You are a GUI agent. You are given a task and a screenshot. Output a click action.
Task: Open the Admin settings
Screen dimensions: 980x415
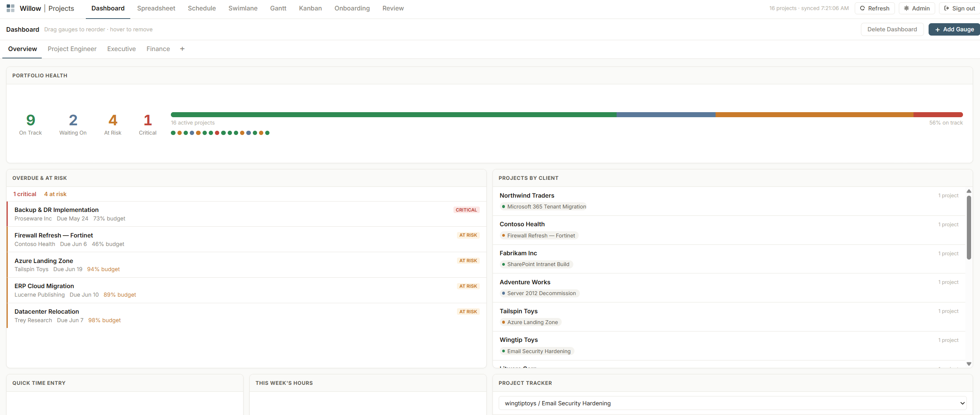pos(917,8)
